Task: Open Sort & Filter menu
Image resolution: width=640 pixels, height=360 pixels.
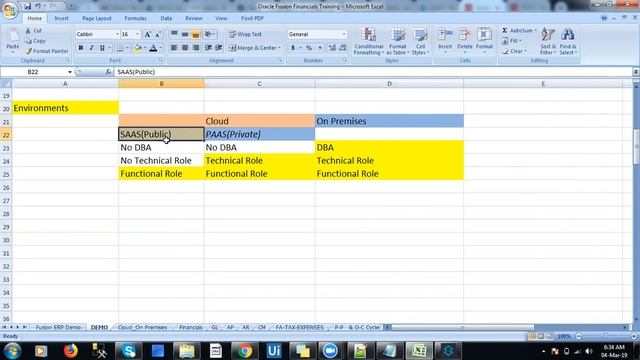Action: [x=548, y=41]
